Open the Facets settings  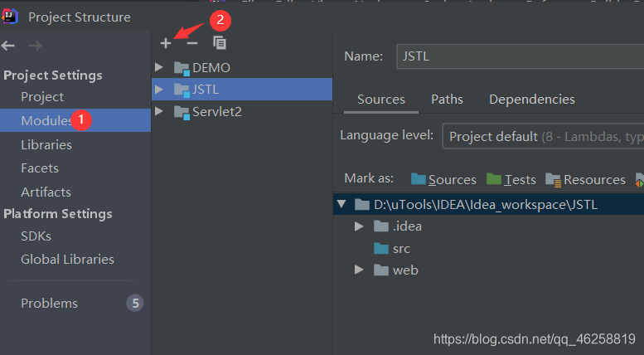(40, 168)
